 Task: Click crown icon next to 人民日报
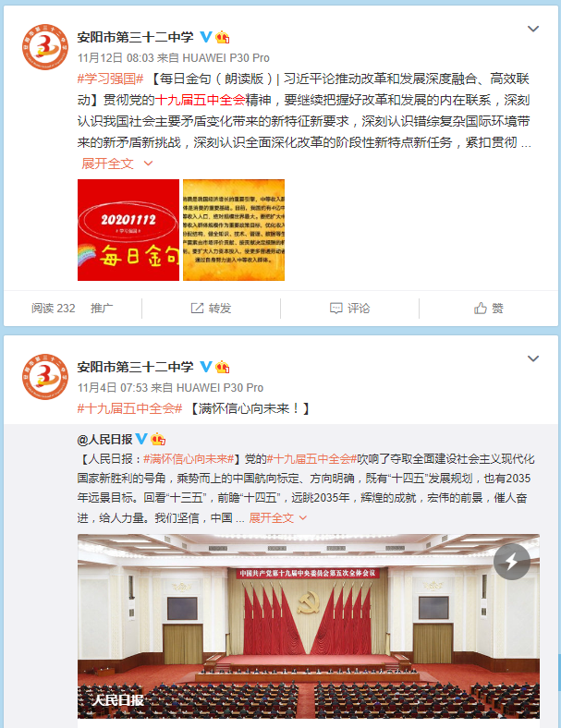pos(158,439)
